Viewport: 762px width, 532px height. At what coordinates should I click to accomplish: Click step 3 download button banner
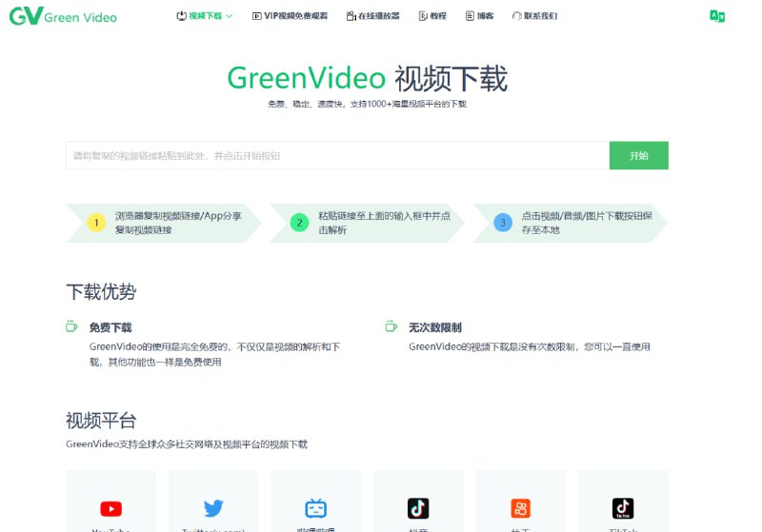[570, 223]
